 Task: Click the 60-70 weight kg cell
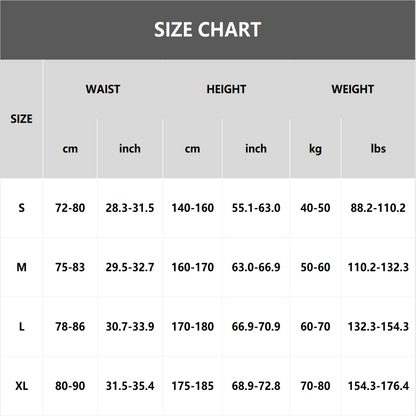(315, 327)
